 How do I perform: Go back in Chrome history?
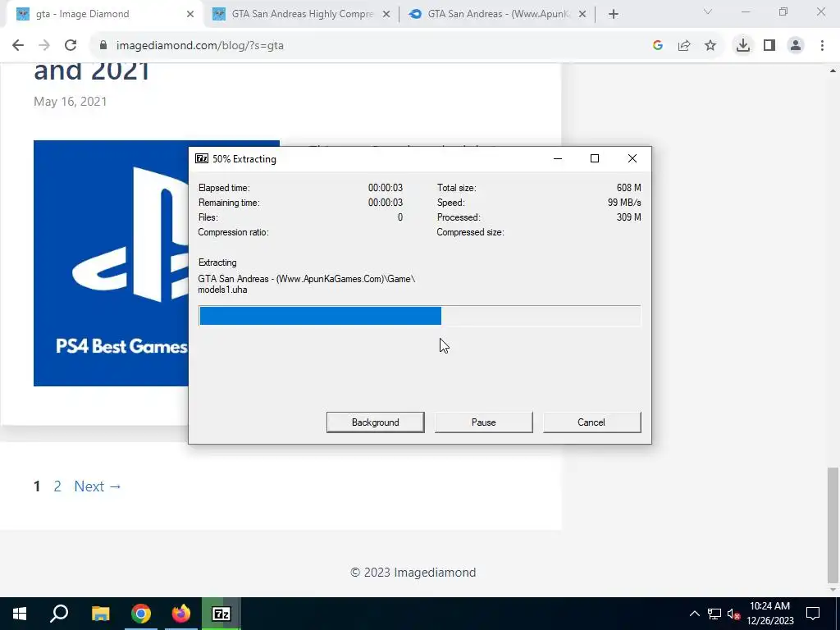tap(18, 46)
